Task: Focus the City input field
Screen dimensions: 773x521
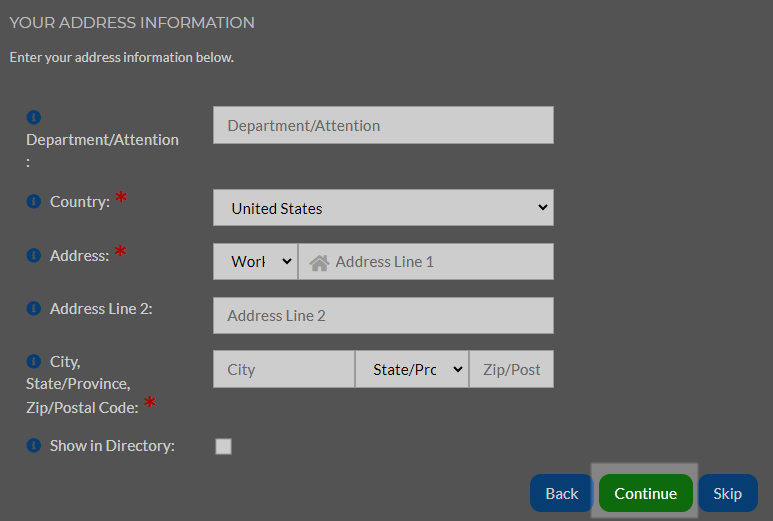Action: [283, 369]
